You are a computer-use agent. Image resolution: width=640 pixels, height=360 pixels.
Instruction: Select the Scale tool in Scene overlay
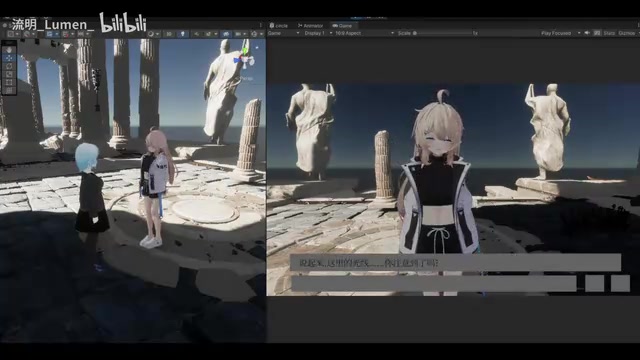coord(9,74)
